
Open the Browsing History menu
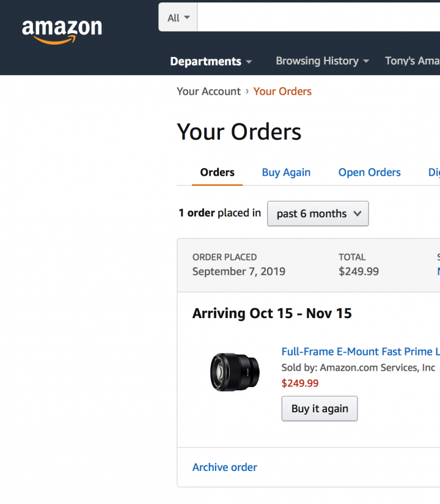[x=322, y=61]
